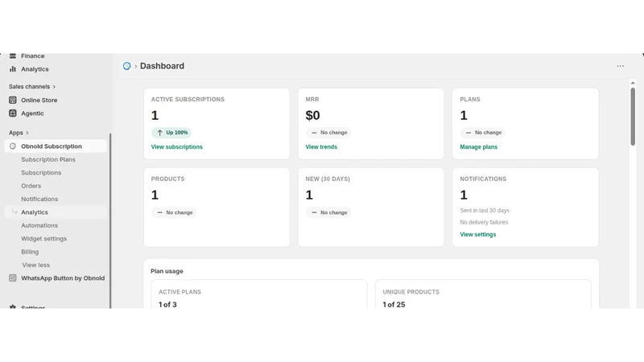644x362 pixels.
Task: Click 'No delivery failures' text
Action: pyautogui.click(x=484, y=223)
